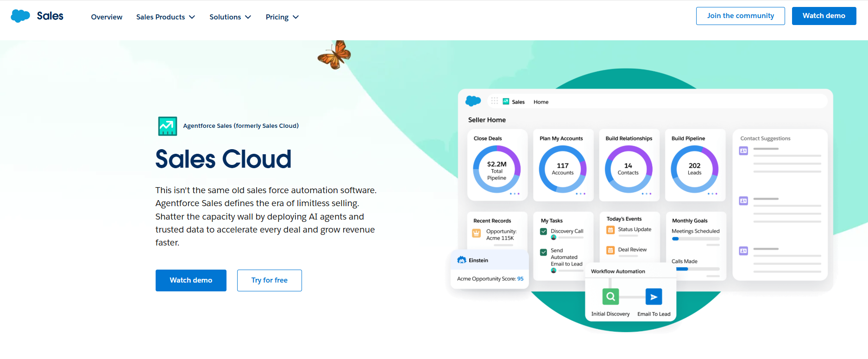Viewport: 868px width, 359px height.
Task: Click the Salesforce cloud logo in header
Action: coord(20,16)
